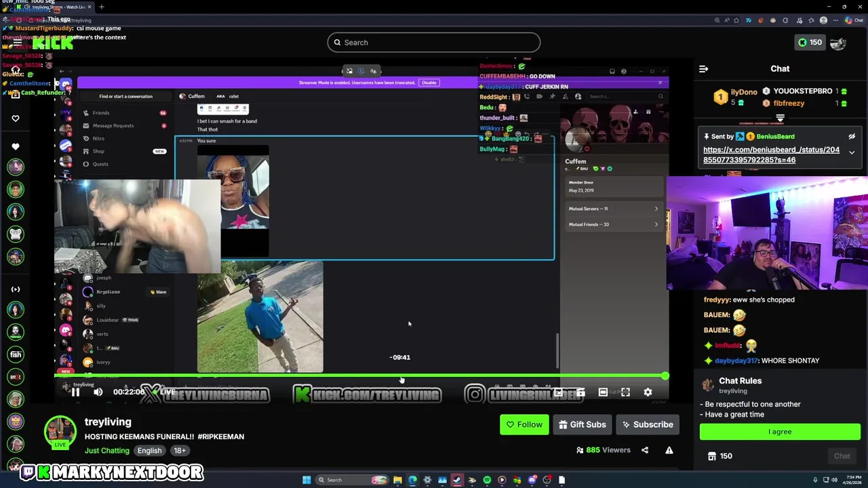Viewport: 868px width, 488px height.
Task: Subscribe to treyliving
Action: coord(648,424)
